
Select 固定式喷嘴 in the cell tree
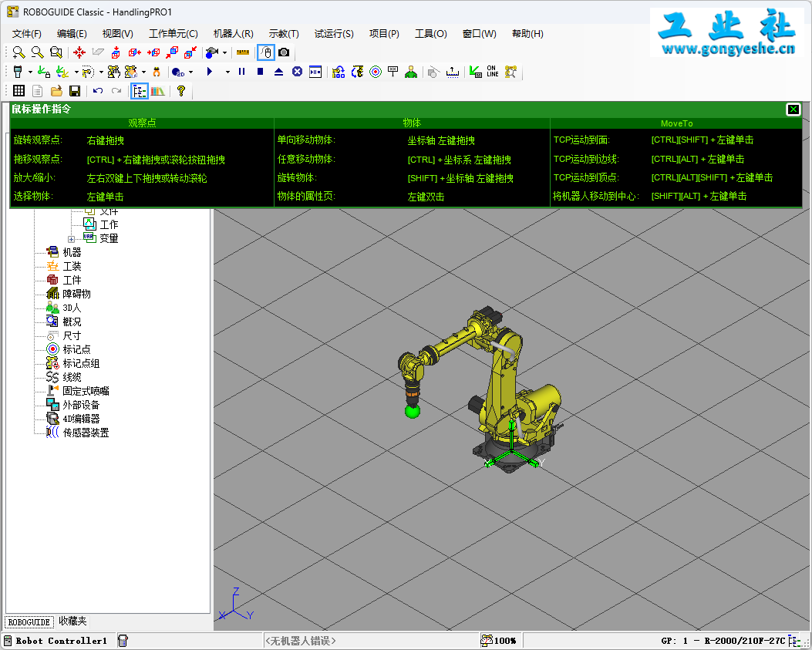[86, 391]
